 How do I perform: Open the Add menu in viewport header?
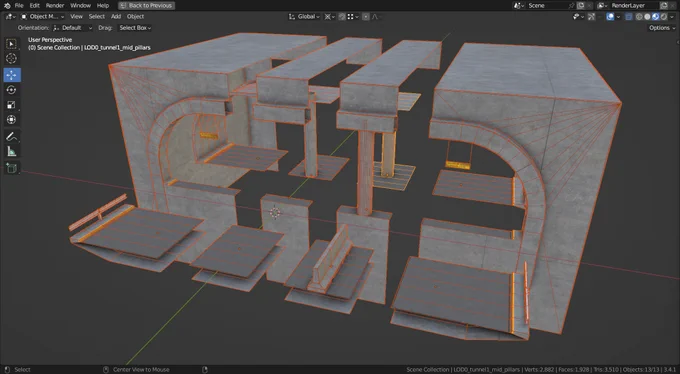[116, 16]
